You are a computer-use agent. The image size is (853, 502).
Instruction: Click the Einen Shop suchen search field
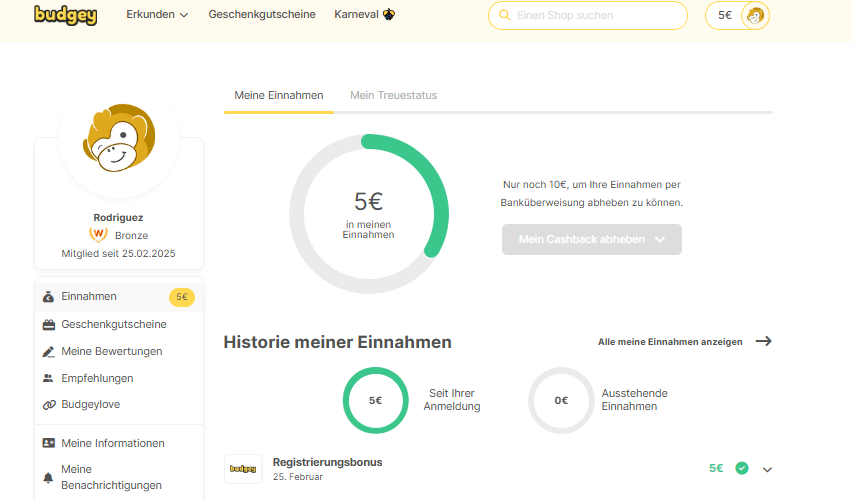(x=587, y=16)
